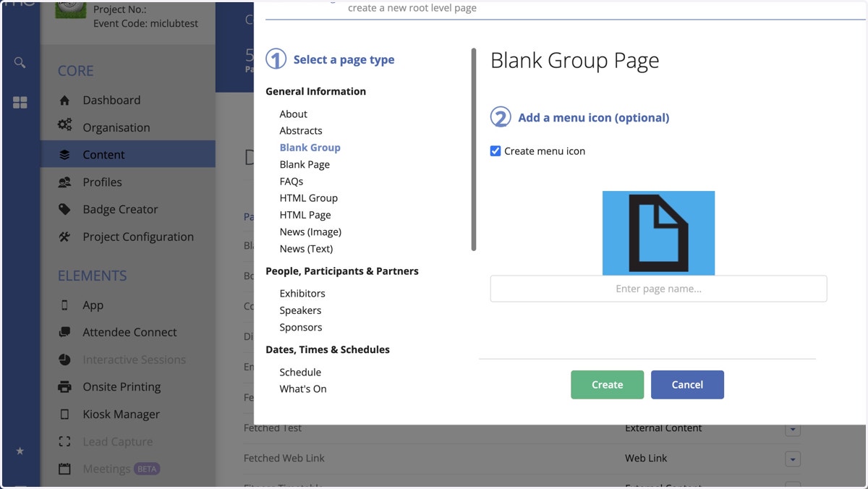The height and width of the screenshot is (489, 868).
Task: Click the App phone icon
Action: point(64,305)
